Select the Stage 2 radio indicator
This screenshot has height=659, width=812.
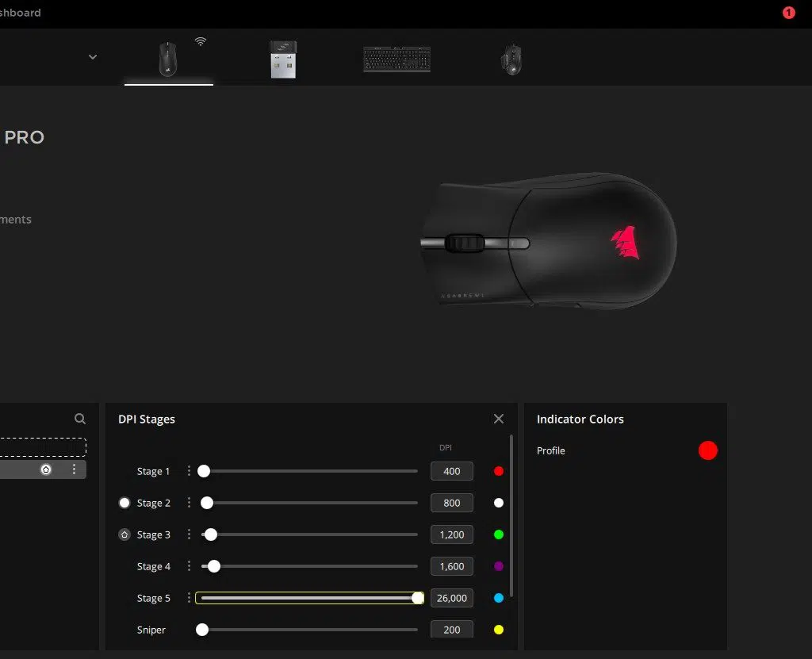coord(124,503)
